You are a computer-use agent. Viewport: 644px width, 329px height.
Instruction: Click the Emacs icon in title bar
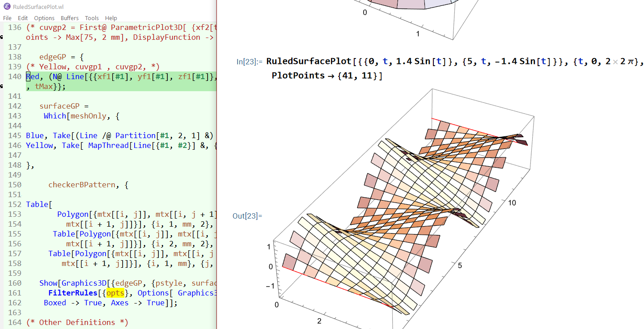[x=7, y=6]
